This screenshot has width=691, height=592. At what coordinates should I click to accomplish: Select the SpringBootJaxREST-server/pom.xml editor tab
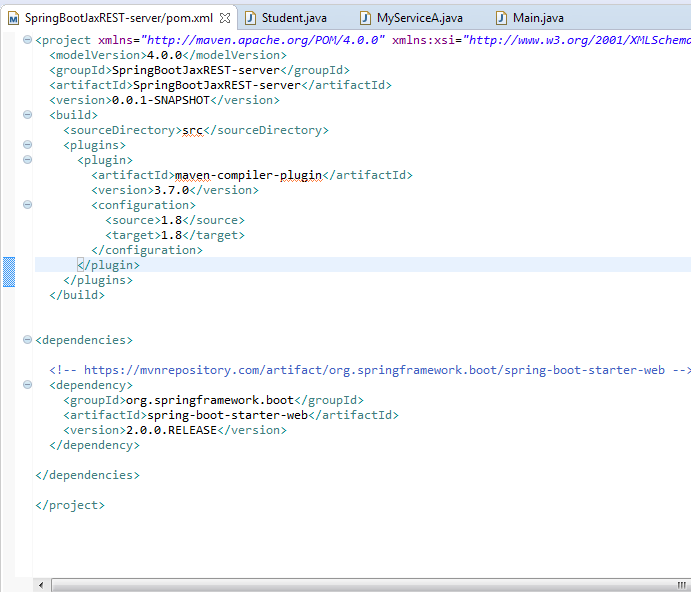pyautogui.click(x=119, y=18)
